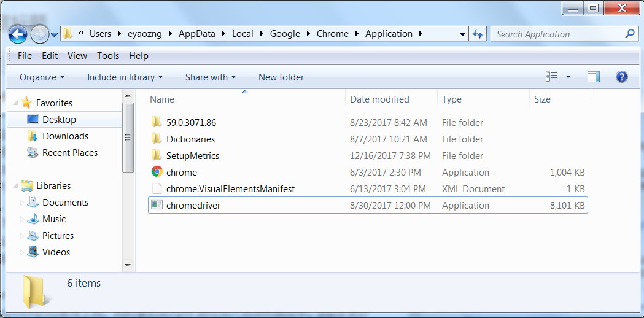
Task: Select the Dictionaries folder icon
Action: pyautogui.click(x=156, y=139)
